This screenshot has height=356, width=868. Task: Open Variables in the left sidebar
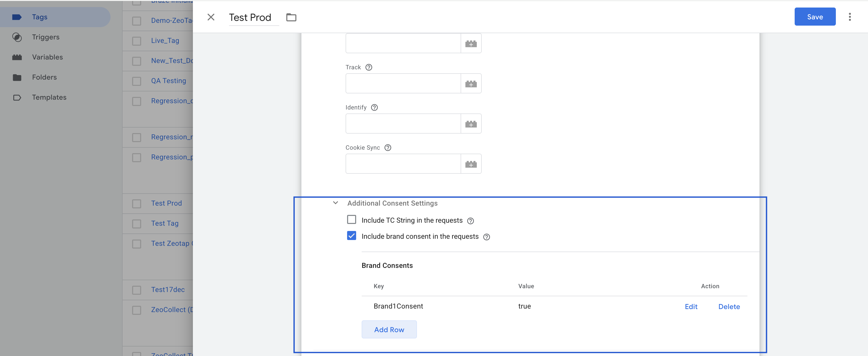point(47,57)
